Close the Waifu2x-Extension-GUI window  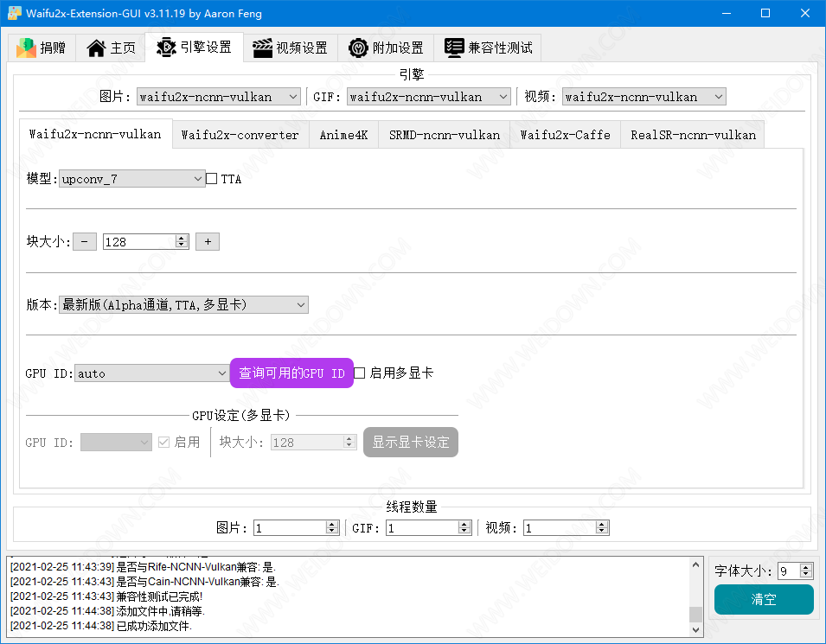pos(805,13)
